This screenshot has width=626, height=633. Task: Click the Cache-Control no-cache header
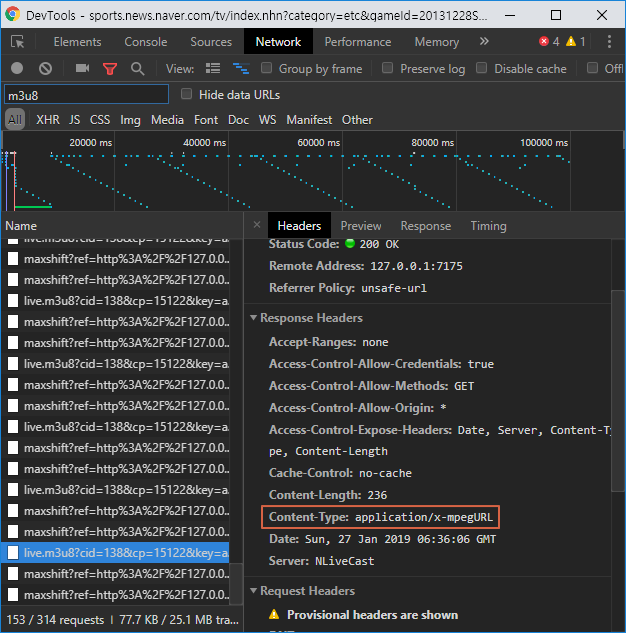click(340, 473)
